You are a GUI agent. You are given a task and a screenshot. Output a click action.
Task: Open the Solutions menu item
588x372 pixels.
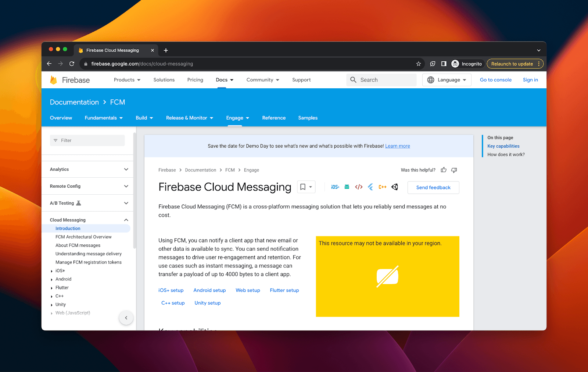(164, 80)
